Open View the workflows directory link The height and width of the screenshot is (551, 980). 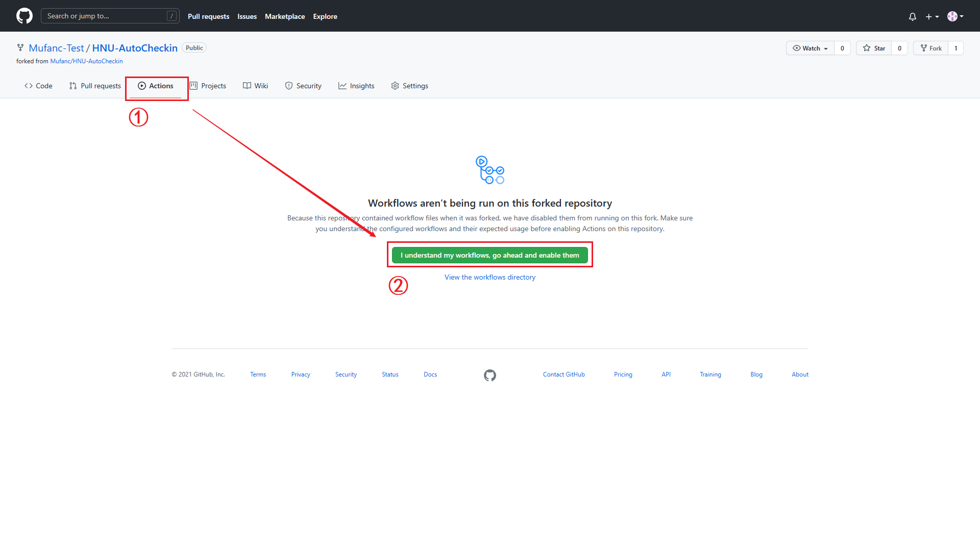click(489, 277)
